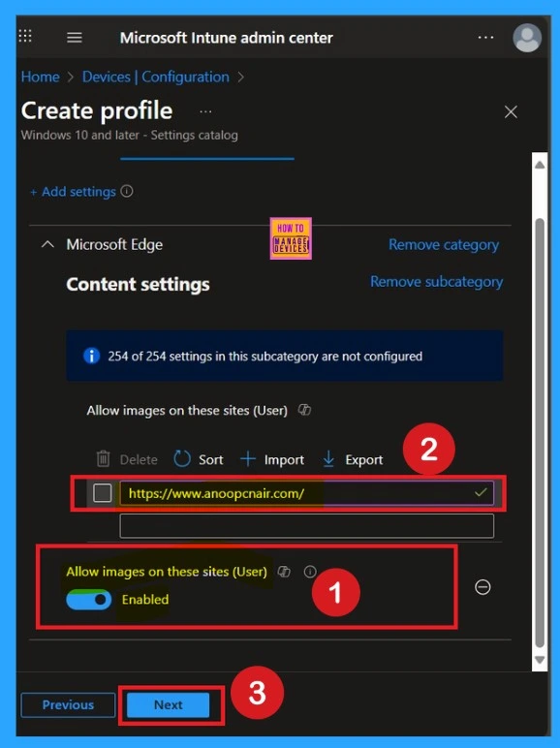This screenshot has height=748, width=560.
Task: Open the top bar more options ellipsis
Action: pos(485,37)
